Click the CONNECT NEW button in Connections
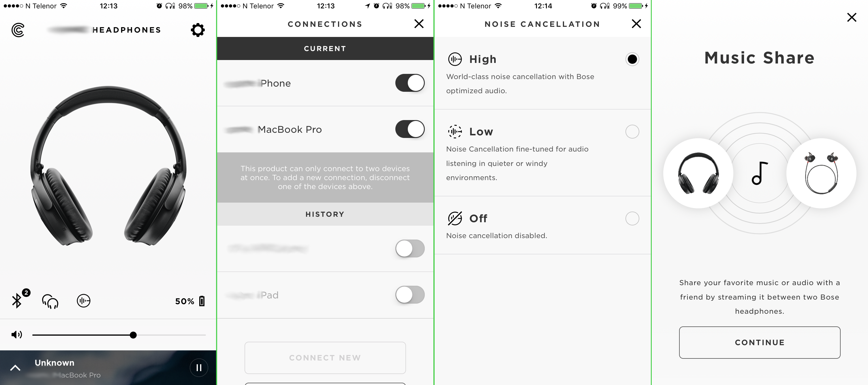The image size is (868, 385). 325,357
